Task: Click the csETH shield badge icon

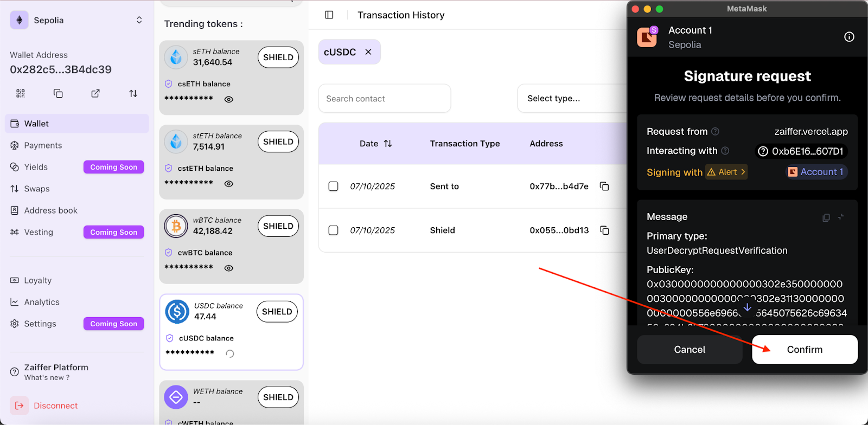Action: coord(169,84)
